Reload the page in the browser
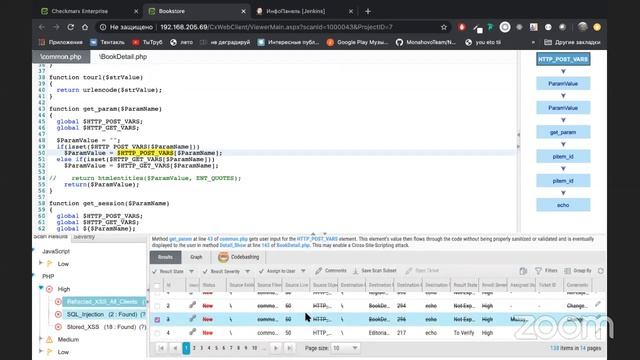 tap(70, 27)
